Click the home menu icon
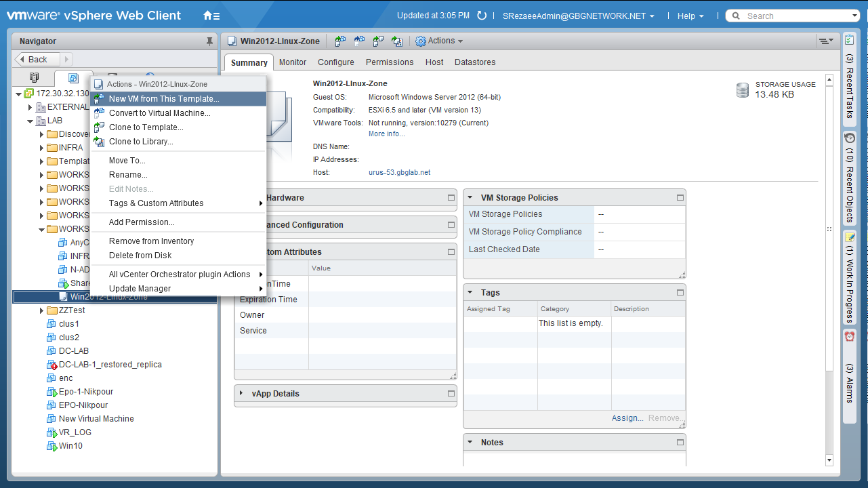Image resolution: width=868 pixels, height=488 pixels. coord(211,16)
